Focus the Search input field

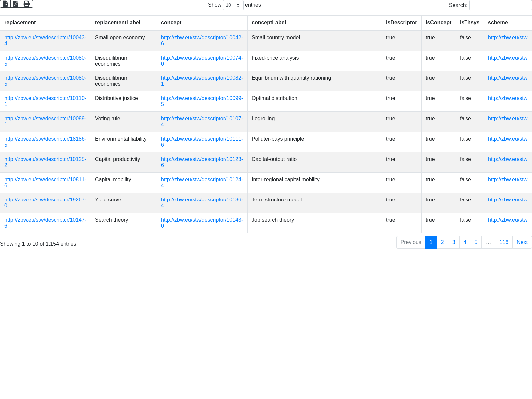500,5
